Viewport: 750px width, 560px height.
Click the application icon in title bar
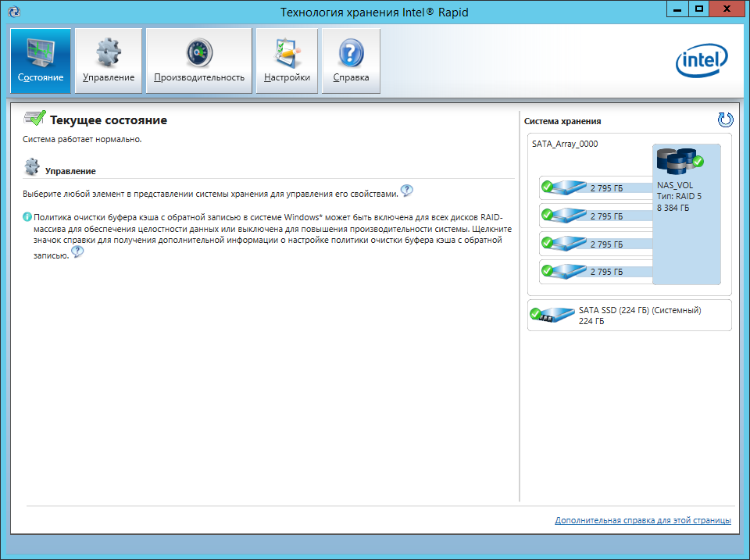click(14, 12)
